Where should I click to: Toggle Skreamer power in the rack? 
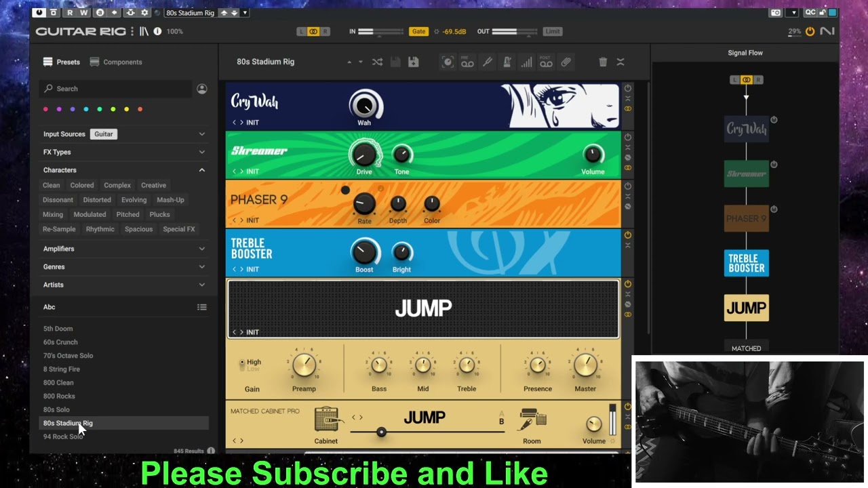coord(628,137)
